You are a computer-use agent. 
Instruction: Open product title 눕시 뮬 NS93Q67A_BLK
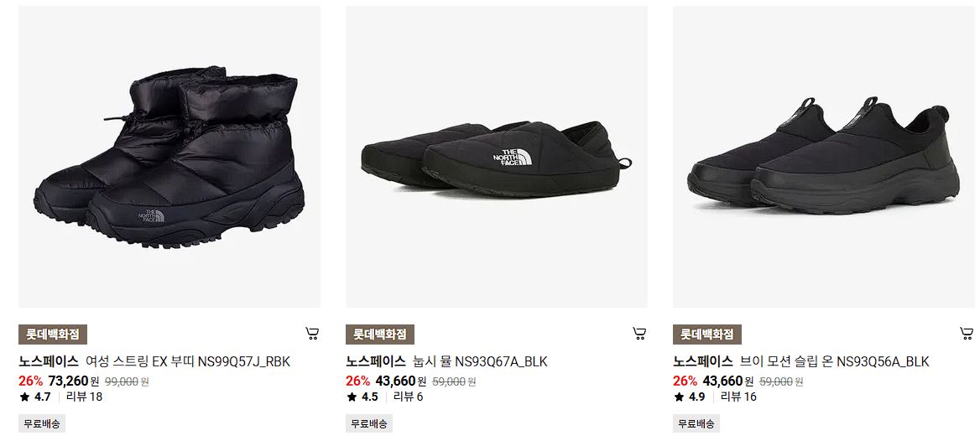[x=480, y=361]
